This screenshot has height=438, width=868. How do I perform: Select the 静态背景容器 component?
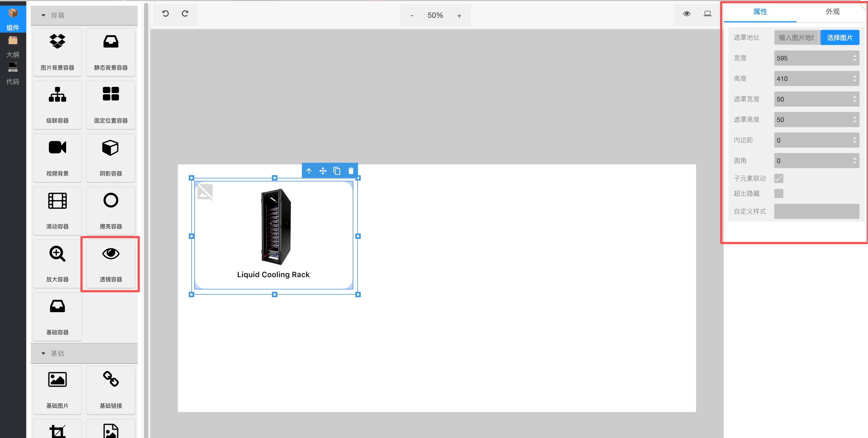(111, 52)
